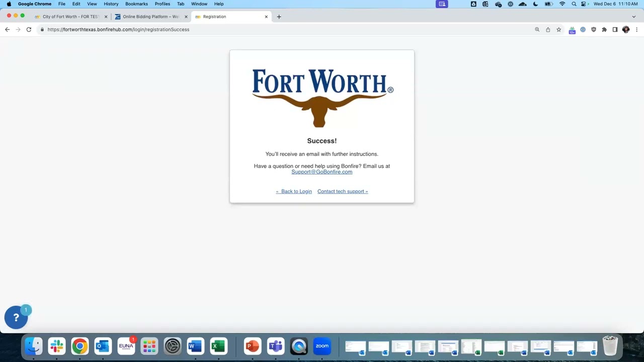Open Microsoft Teams from the Dock
This screenshot has width=644, height=362.
(x=276, y=346)
